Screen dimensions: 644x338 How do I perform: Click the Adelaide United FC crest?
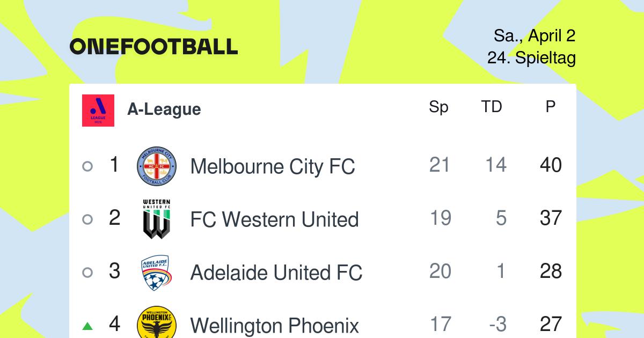pos(157,272)
